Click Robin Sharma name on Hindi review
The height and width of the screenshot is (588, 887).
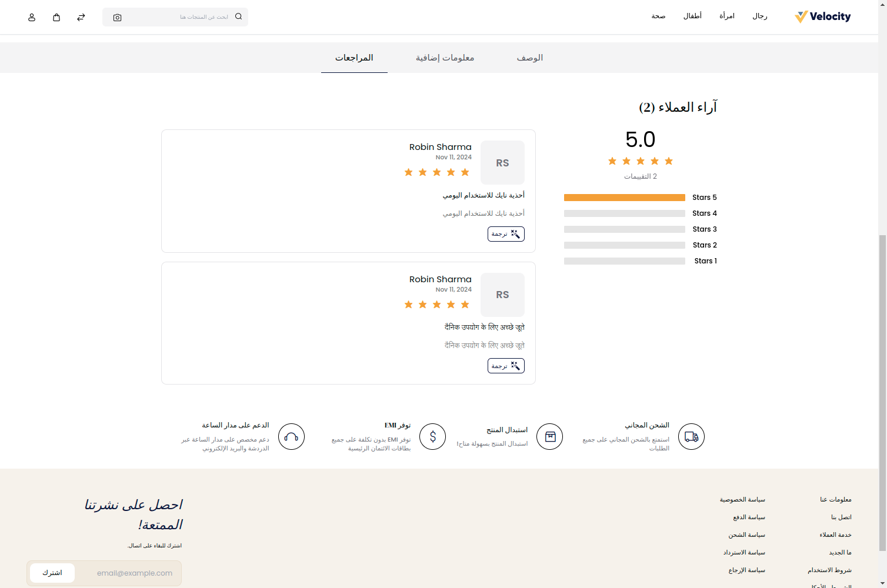(441, 279)
